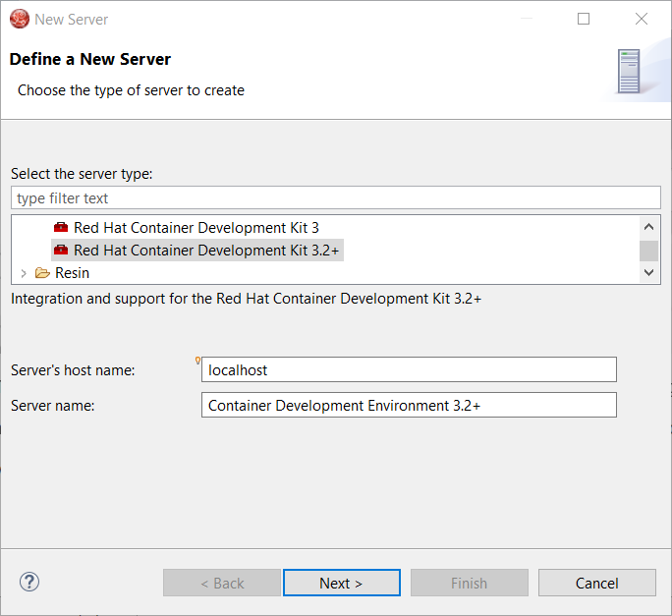
Task: Click the help question mark icon
Action: (x=28, y=582)
